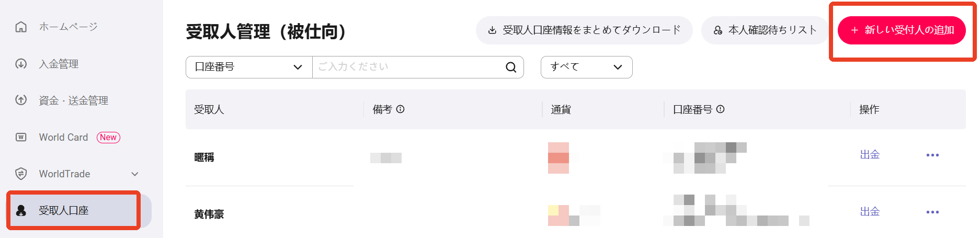Go to ホームページ menu item

coord(68,27)
